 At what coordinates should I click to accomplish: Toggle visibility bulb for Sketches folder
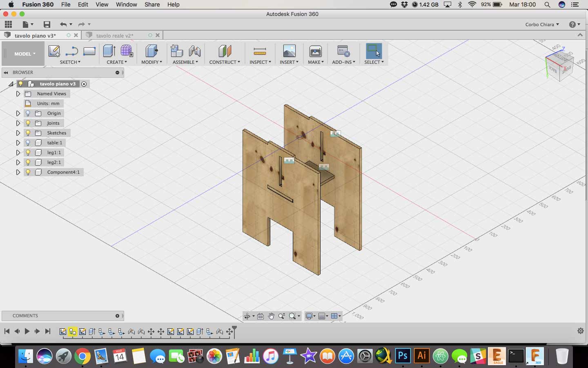tap(28, 133)
